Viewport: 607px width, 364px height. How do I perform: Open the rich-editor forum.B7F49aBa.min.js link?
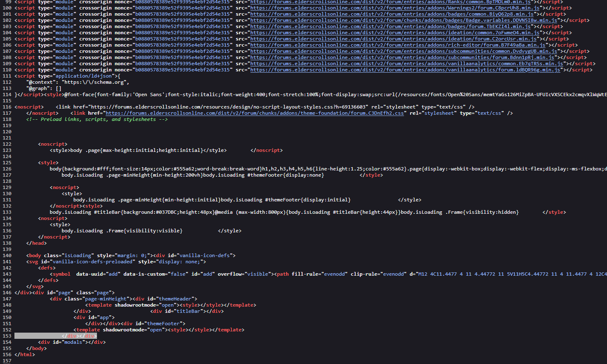[x=398, y=45]
